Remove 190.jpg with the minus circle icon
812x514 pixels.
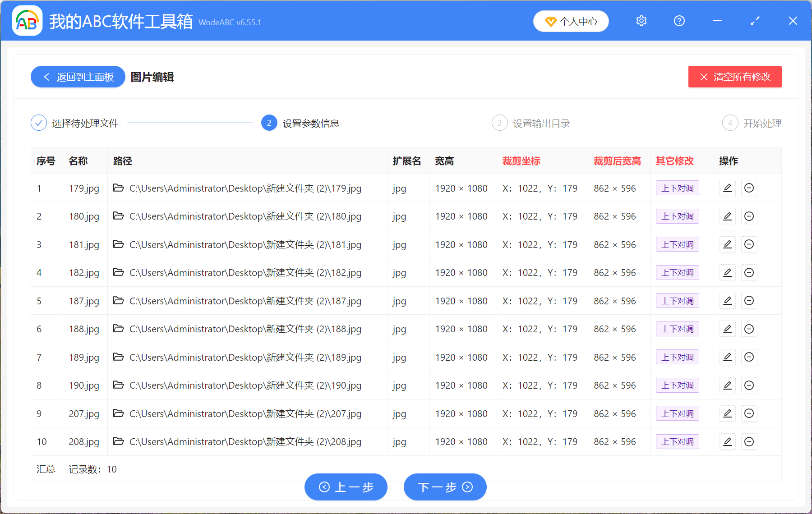tap(749, 385)
